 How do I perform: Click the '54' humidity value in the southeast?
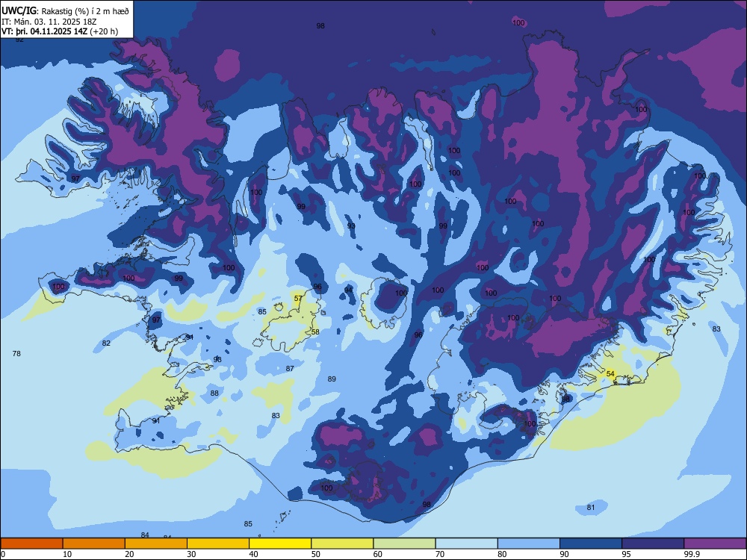point(610,374)
